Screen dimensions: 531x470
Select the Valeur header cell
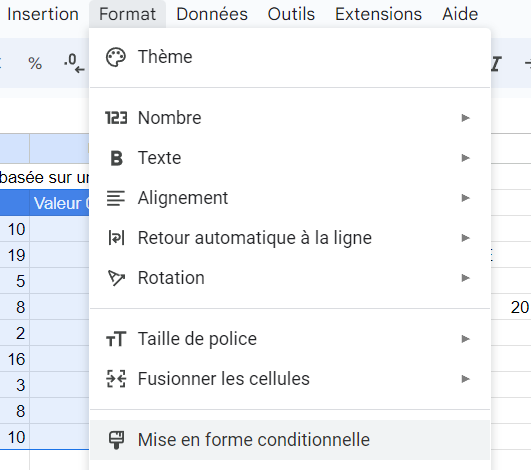pos(60,203)
